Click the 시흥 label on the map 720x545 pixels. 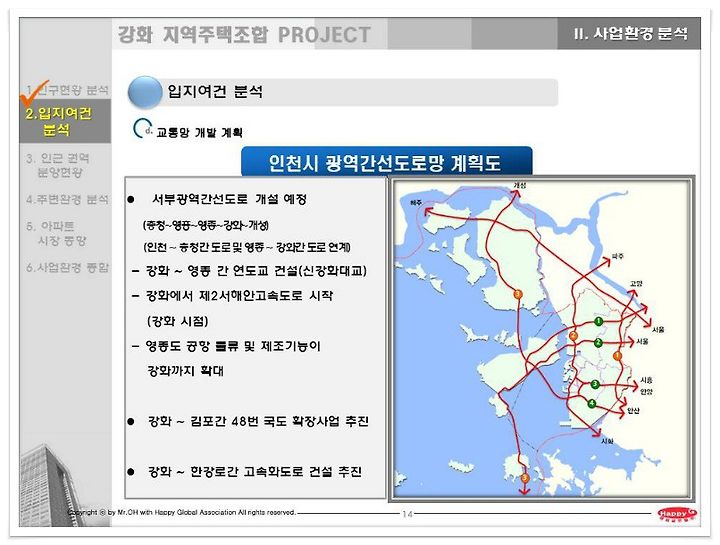click(647, 380)
